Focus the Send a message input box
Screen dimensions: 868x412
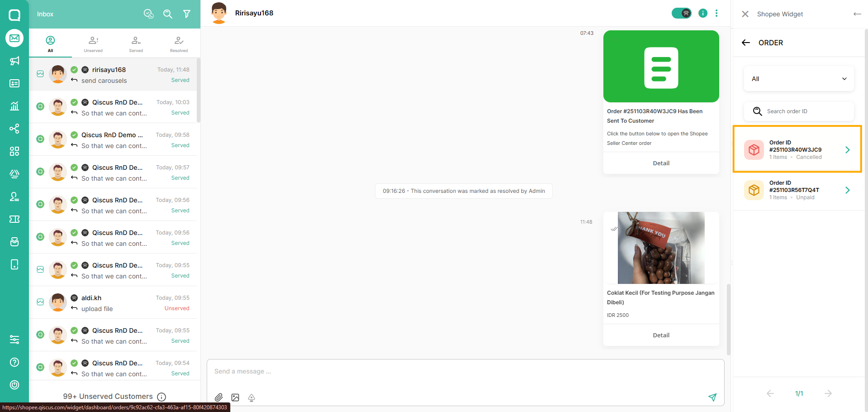[465, 372]
